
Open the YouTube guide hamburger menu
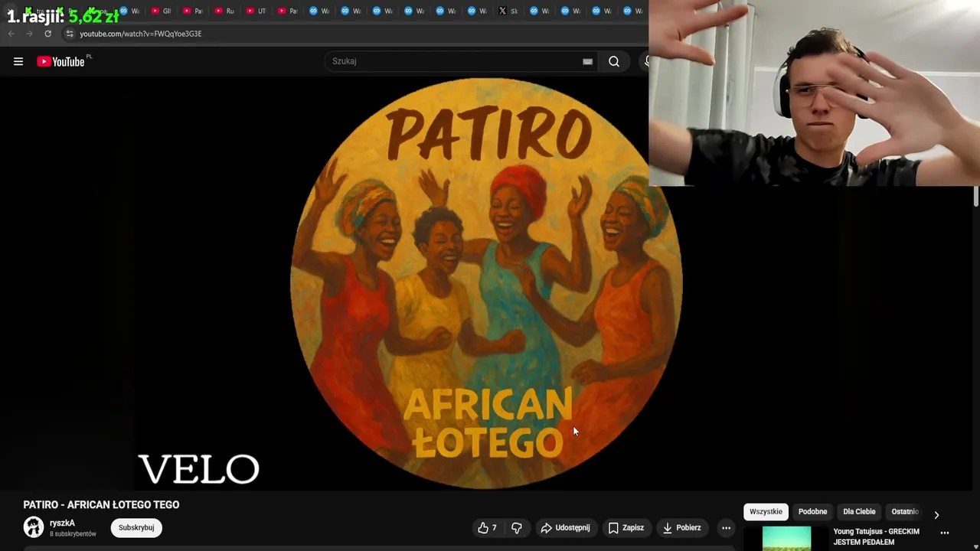point(18,61)
